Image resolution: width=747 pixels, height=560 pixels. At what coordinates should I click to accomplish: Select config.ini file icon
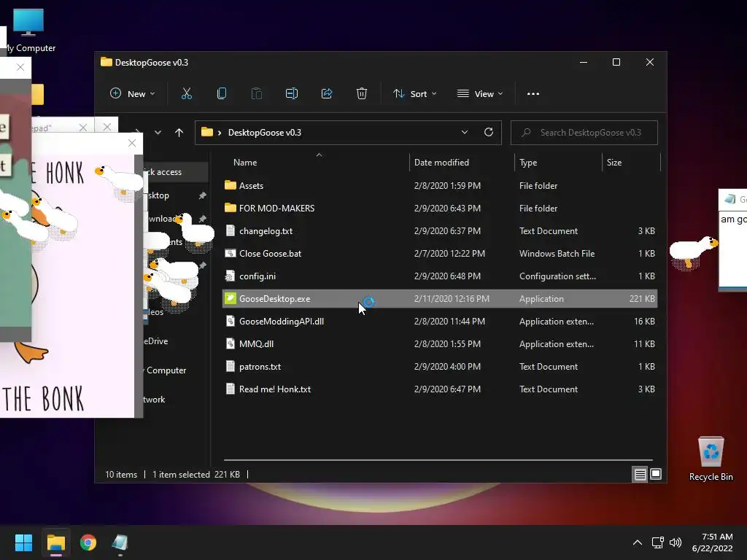pyautogui.click(x=231, y=276)
